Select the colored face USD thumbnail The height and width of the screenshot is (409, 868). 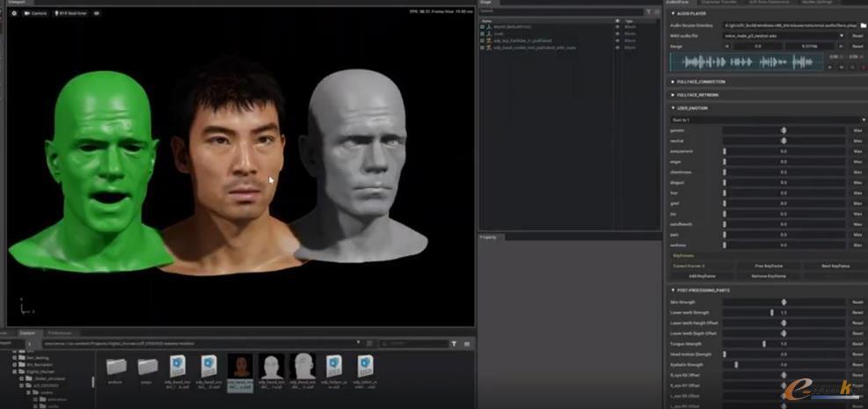coord(240,367)
